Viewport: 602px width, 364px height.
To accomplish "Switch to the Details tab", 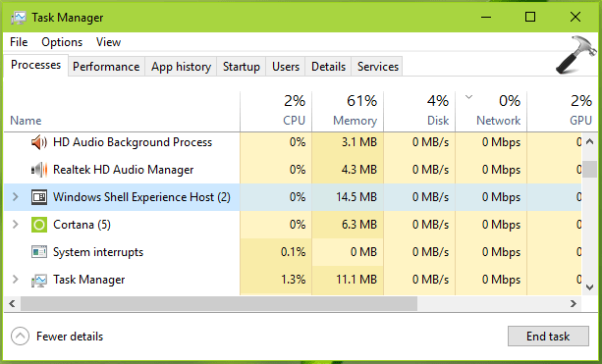I will [328, 67].
